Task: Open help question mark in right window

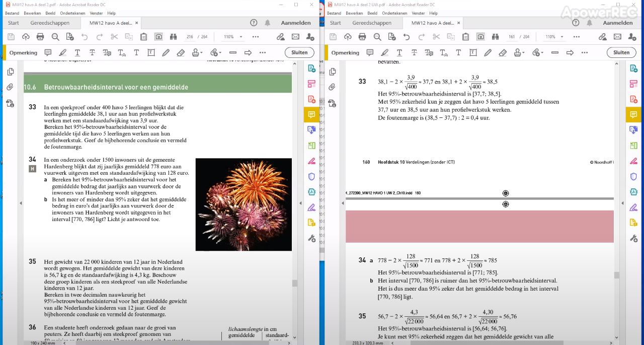Action: tap(576, 23)
